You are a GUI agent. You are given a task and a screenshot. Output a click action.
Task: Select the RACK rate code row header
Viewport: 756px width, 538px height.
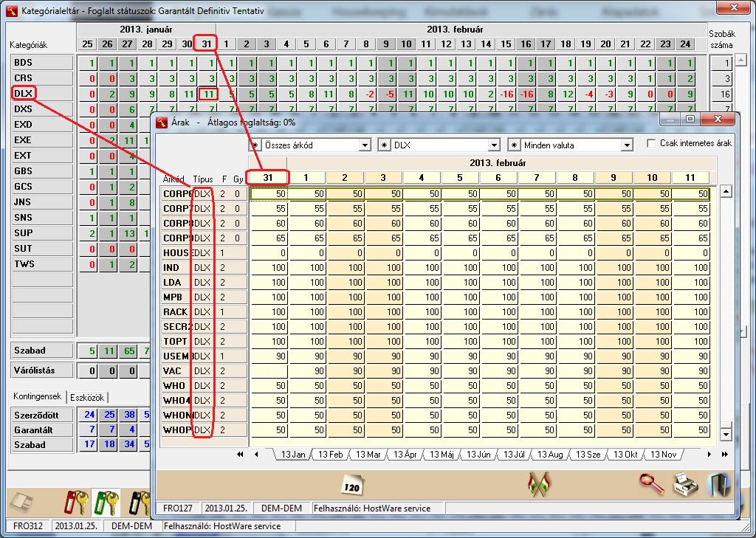(177, 312)
